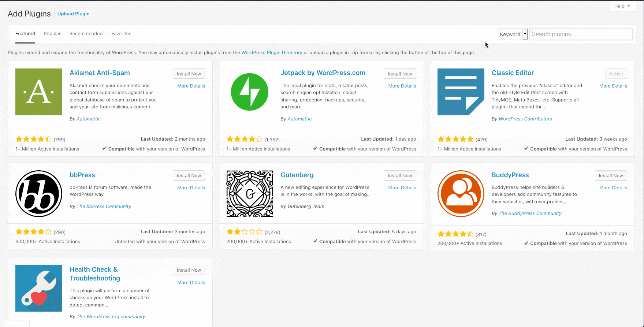Click the Active button for Classic Editor
This screenshot has width=644, height=327.
pos(616,74)
